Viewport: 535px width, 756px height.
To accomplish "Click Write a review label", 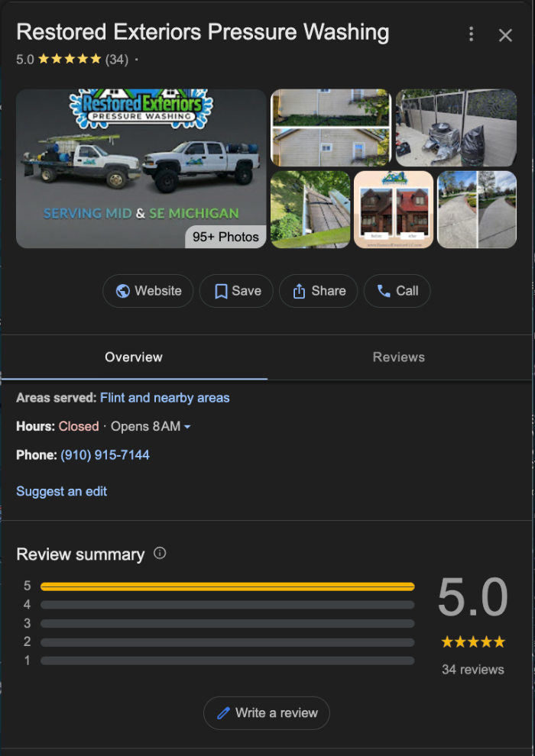I will (x=277, y=713).
